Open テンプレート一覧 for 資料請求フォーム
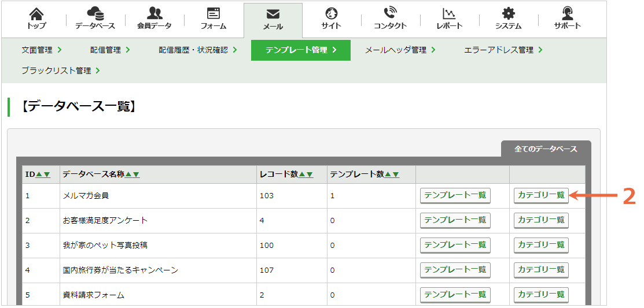This screenshot has width=644, height=308. tap(455, 295)
